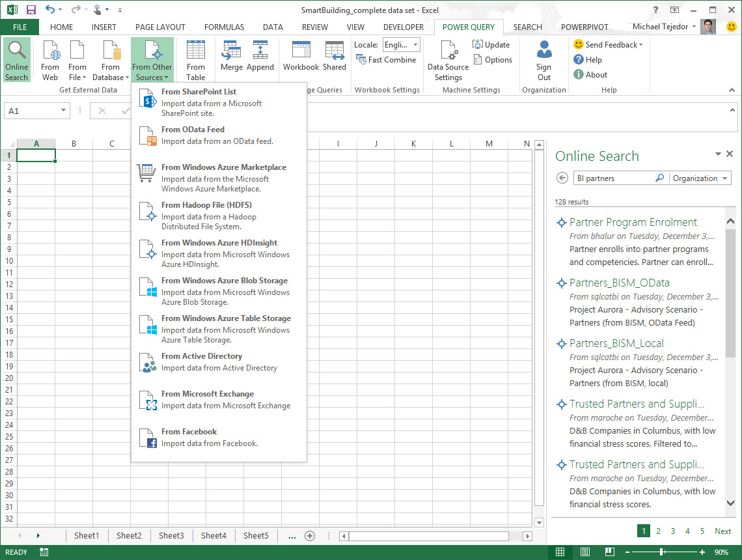742x560 pixels.
Task: Click Next results page
Action: tap(722, 531)
